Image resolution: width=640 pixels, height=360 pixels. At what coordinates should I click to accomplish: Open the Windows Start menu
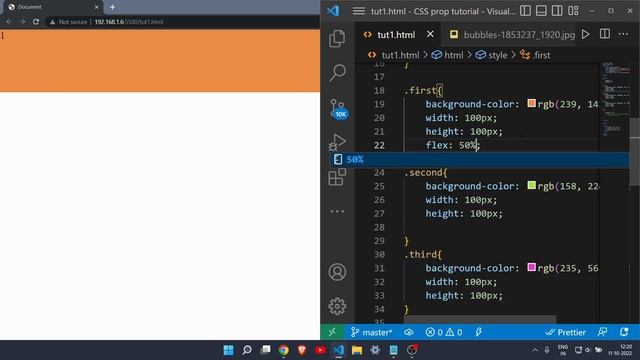[x=229, y=350]
